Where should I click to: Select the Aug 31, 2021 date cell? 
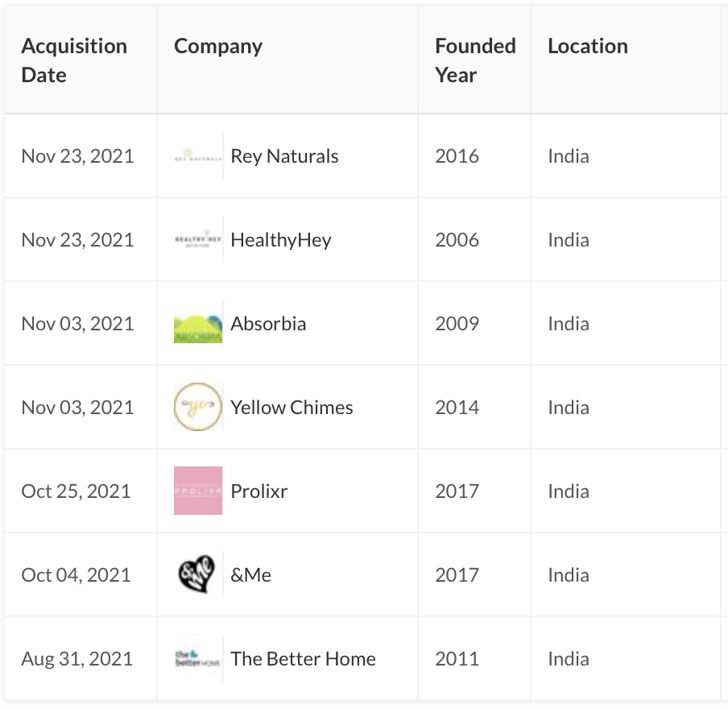point(77,659)
